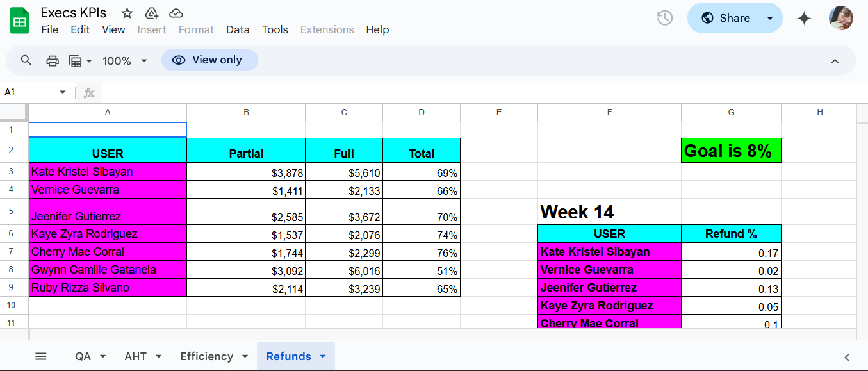
Task: Select row 5 header
Action: point(11,211)
